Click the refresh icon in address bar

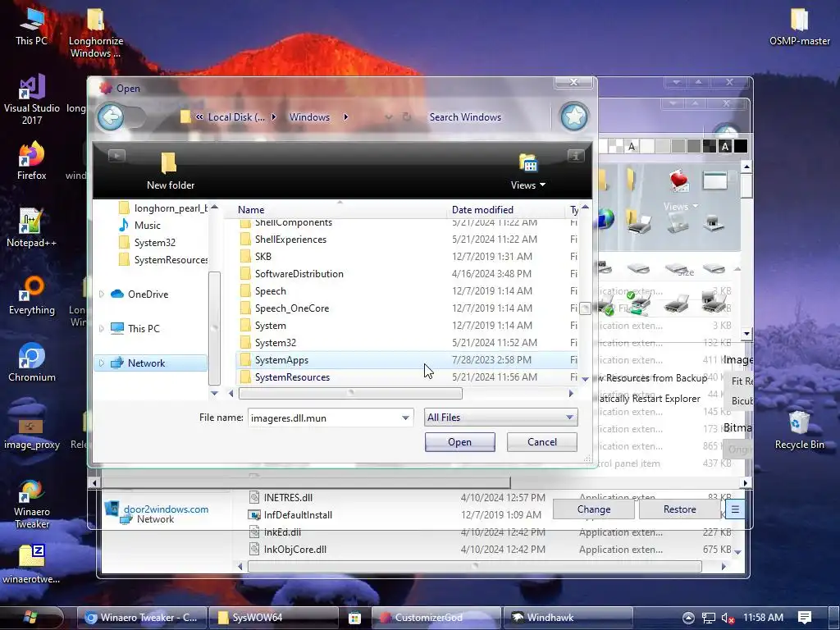coord(407,116)
